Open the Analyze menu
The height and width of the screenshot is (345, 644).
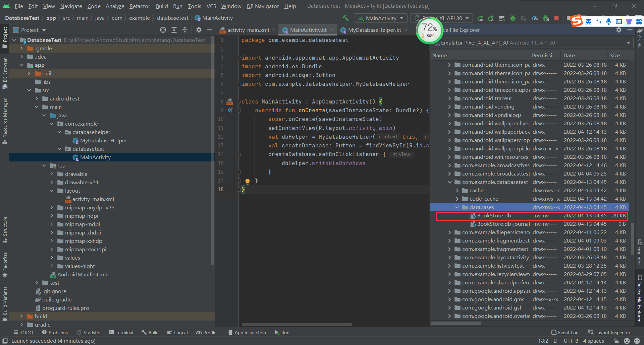coord(115,6)
